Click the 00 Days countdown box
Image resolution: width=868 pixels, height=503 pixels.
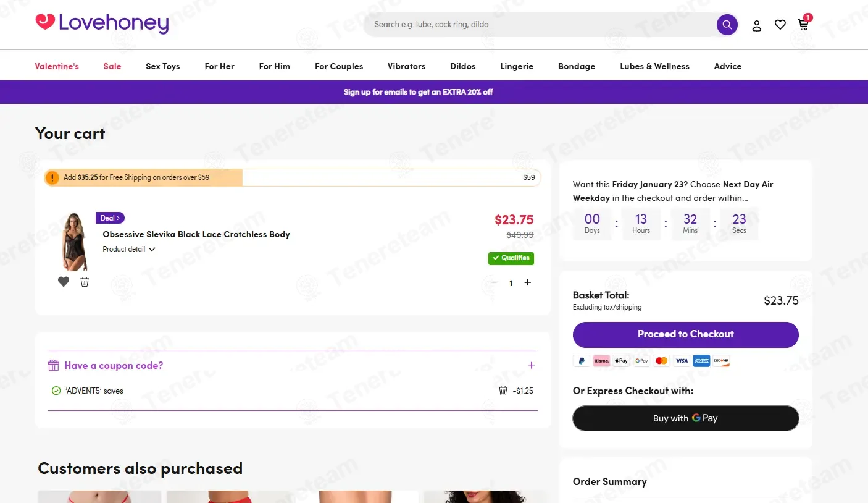(x=592, y=223)
